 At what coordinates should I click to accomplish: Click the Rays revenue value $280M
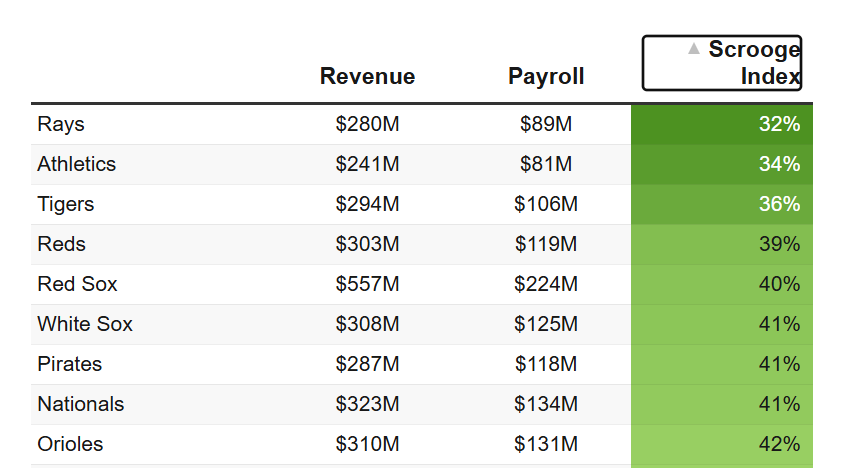pos(367,124)
